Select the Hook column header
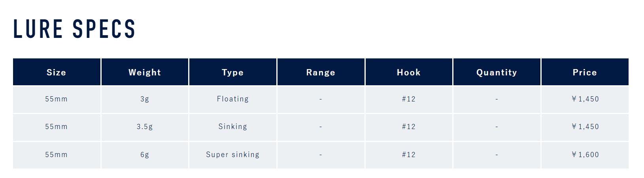Viewport: 644px width, 178px height. click(409, 72)
